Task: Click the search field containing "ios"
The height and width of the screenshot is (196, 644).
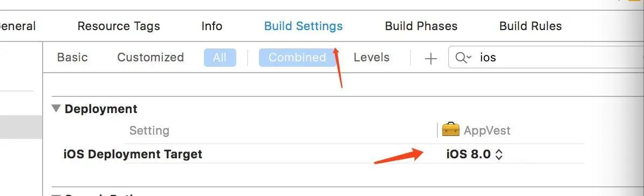Action: 546,58
